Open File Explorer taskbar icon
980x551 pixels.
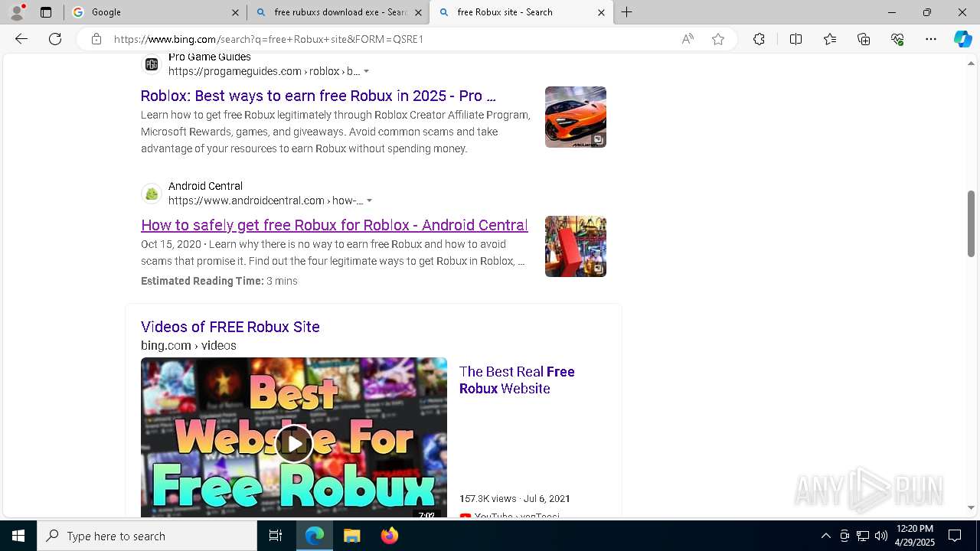tap(351, 536)
